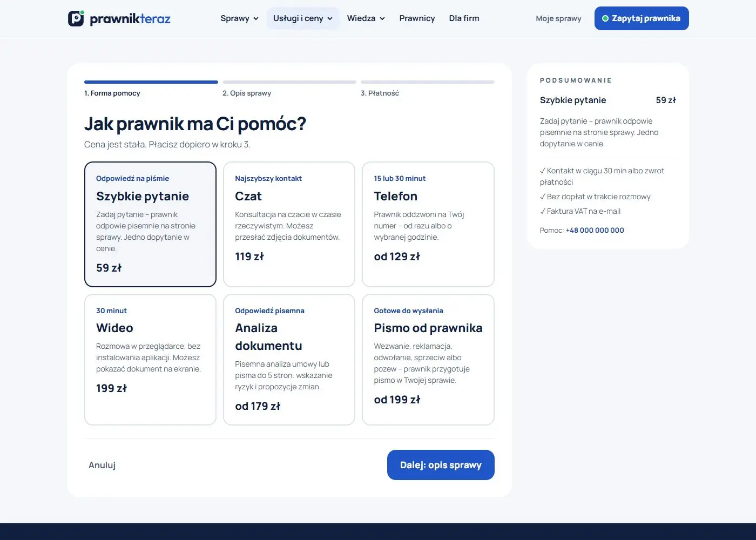Click the green dot in Zapytaj prawnika button
Screen dimensions: 756x540
(605, 18)
